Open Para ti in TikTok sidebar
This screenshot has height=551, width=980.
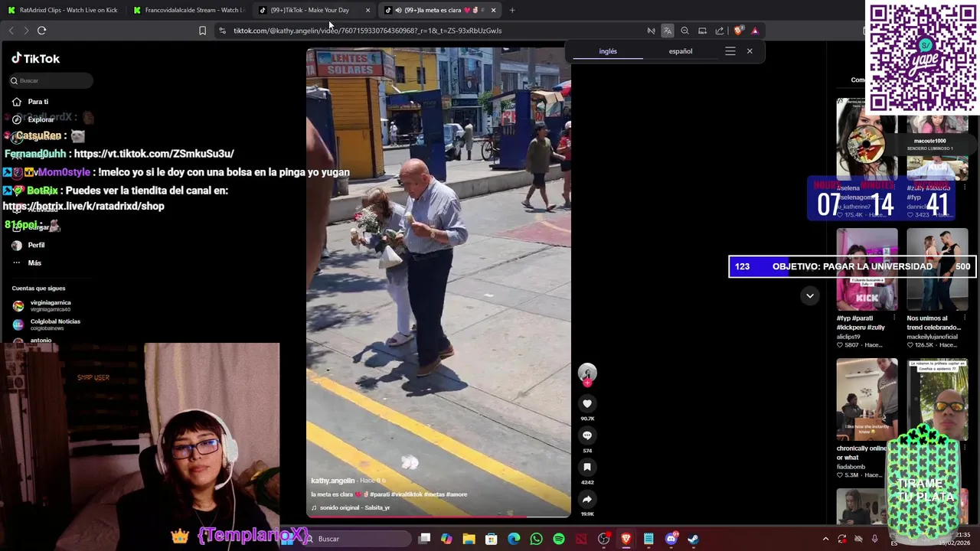click(38, 102)
